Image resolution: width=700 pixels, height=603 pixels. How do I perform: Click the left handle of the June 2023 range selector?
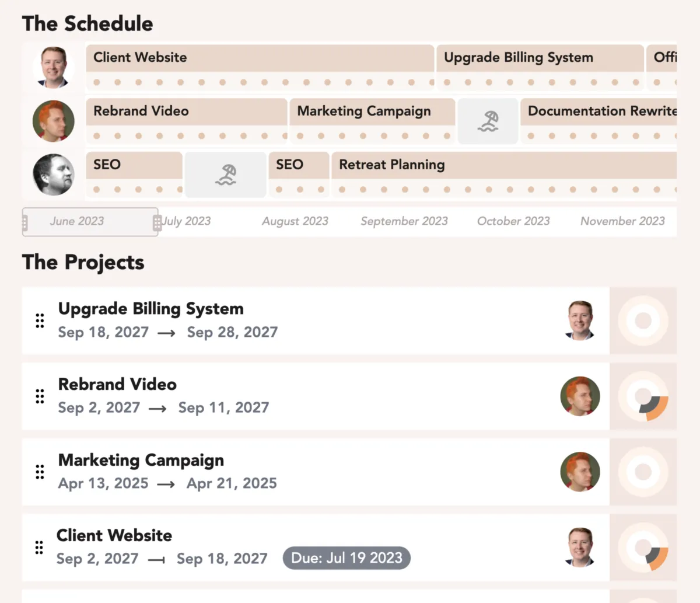(x=24, y=222)
